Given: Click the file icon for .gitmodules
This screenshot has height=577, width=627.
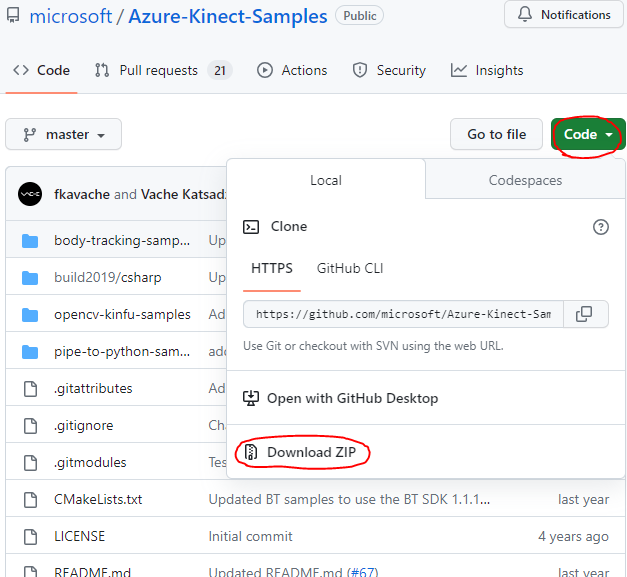Looking at the screenshot, I should [30, 463].
